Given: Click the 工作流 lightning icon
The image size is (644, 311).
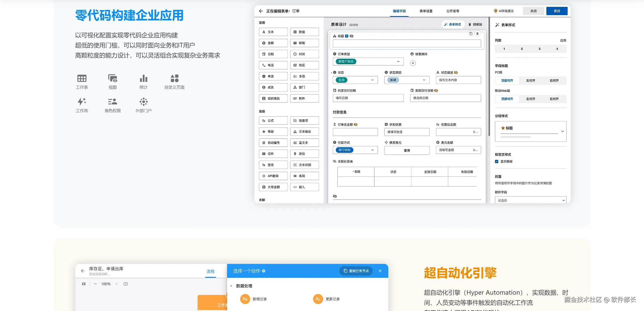Looking at the screenshot, I should [82, 102].
